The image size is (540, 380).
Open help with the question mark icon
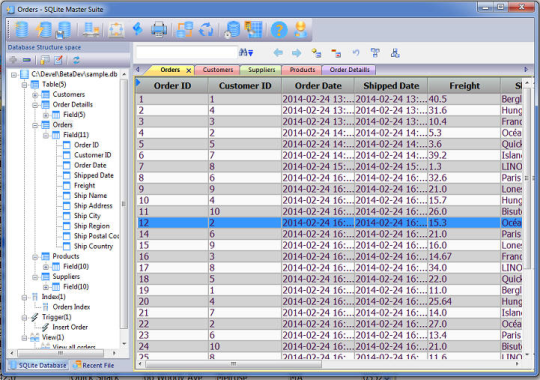coord(279,30)
